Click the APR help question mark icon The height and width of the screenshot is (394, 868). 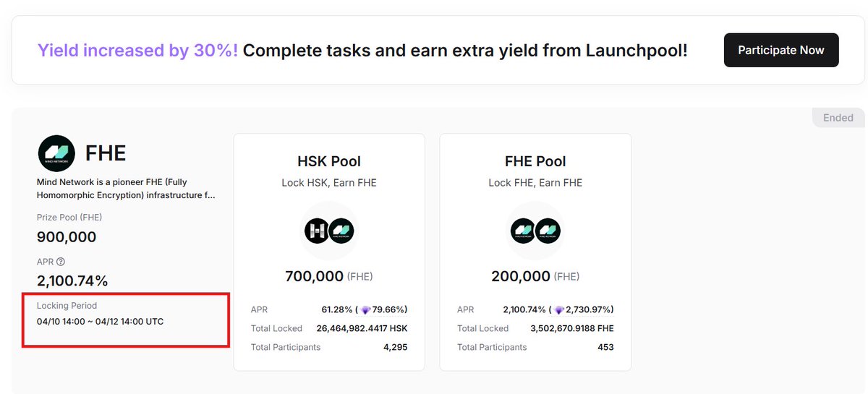[x=61, y=262]
